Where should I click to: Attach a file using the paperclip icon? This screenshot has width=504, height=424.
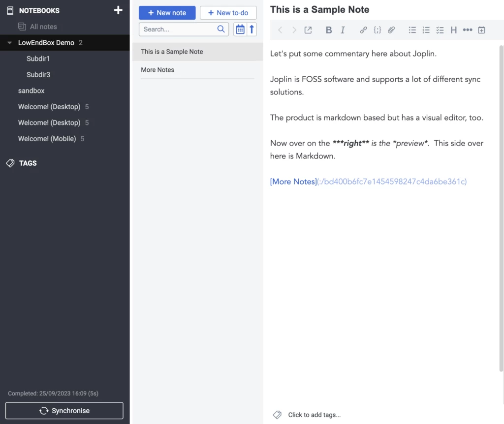click(391, 30)
